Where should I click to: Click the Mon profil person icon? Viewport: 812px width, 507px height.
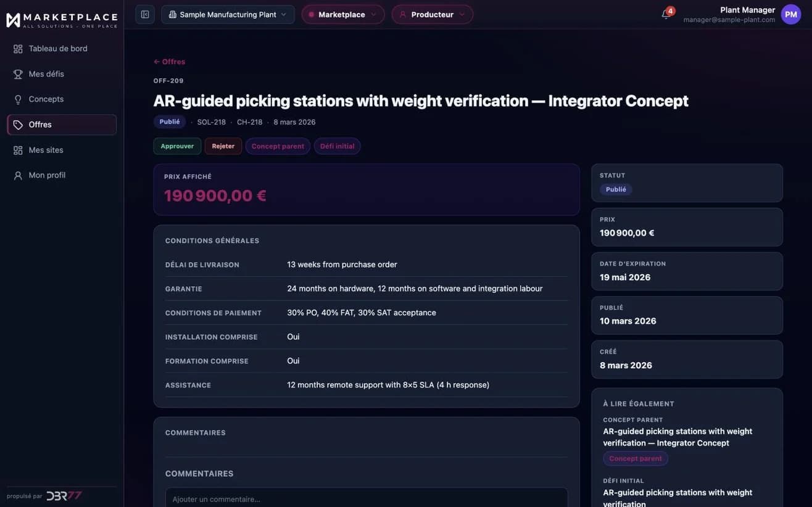18,175
